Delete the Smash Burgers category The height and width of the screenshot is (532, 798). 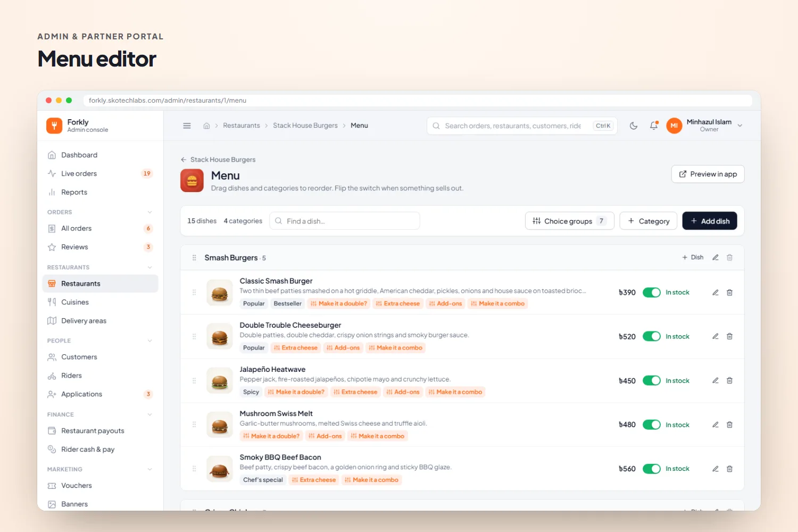[x=730, y=257]
